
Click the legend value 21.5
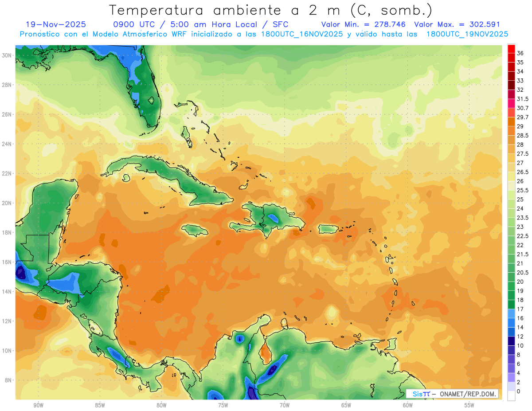point(523,254)
